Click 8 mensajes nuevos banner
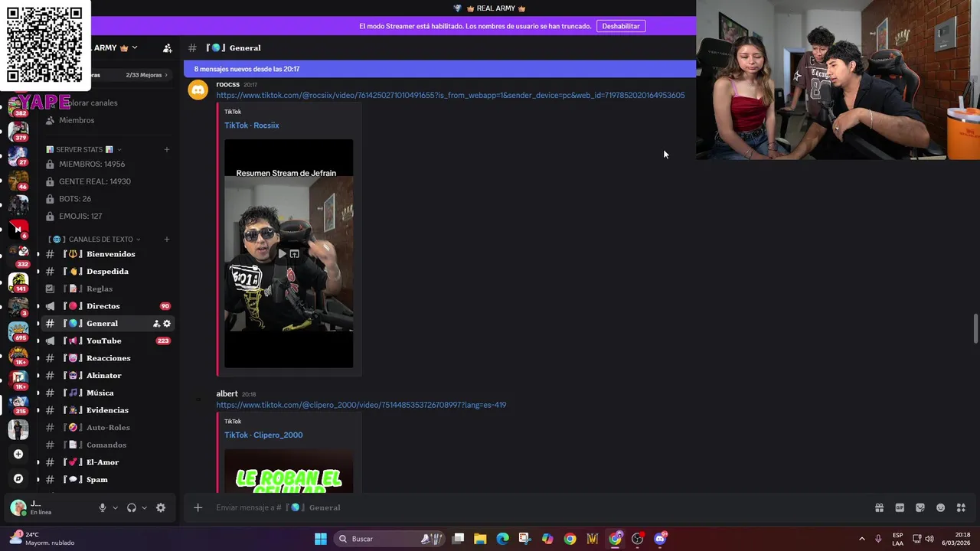 pyautogui.click(x=439, y=69)
